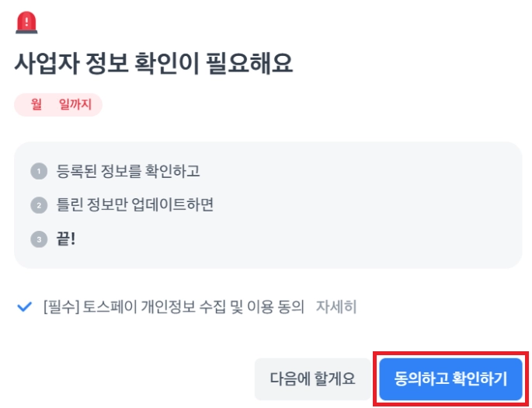The height and width of the screenshot is (408, 532).
Task: Click the [필수] 토스페이 개인정보 수집 및 이용 동의 text
Action: (174, 306)
